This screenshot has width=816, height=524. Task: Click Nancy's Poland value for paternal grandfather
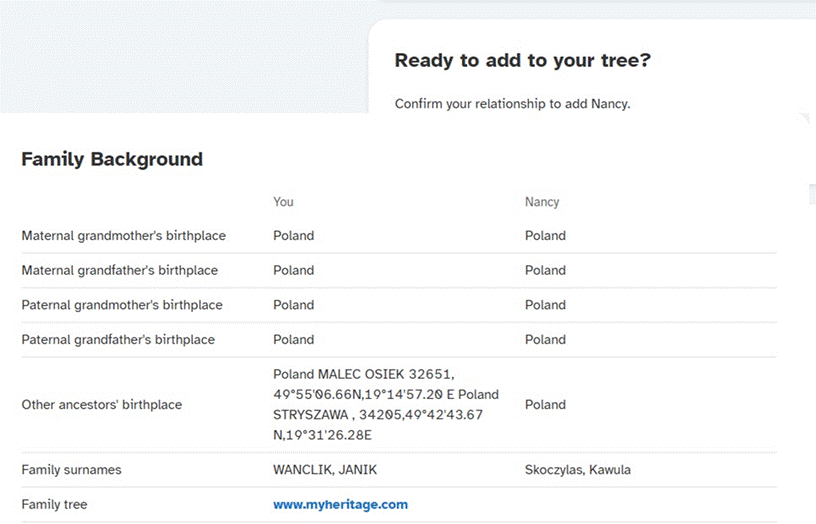click(x=545, y=340)
